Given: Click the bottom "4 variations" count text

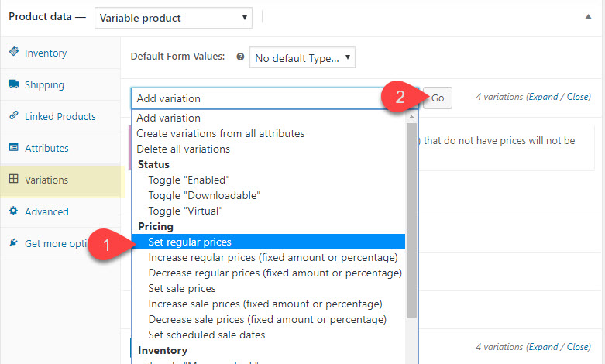Looking at the screenshot, I should 500,347.
